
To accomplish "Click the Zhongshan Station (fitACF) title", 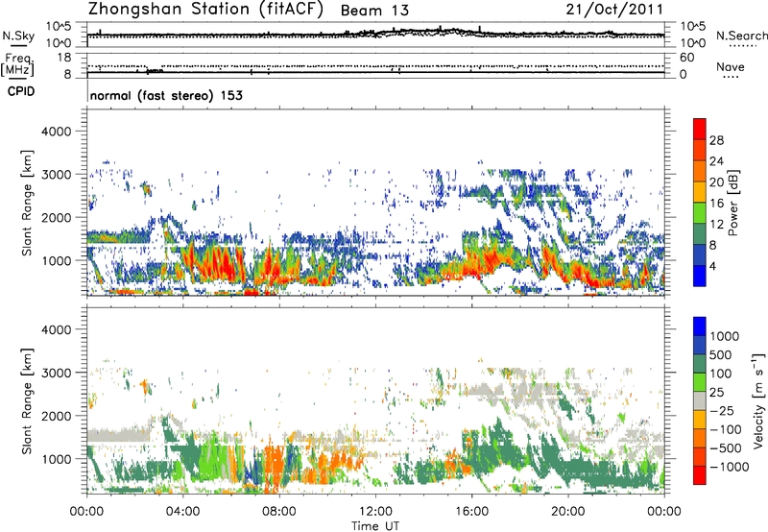I will [x=205, y=10].
